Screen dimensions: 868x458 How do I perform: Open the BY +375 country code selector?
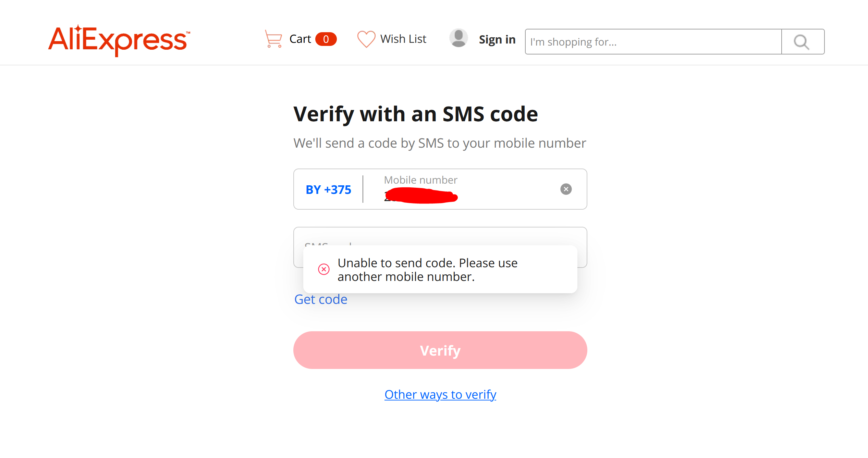[x=328, y=189]
